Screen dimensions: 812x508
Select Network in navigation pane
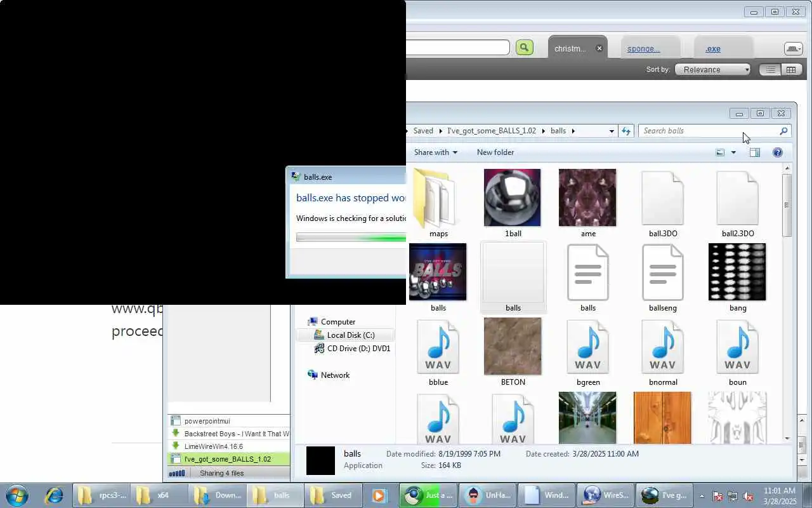[x=329, y=375]
